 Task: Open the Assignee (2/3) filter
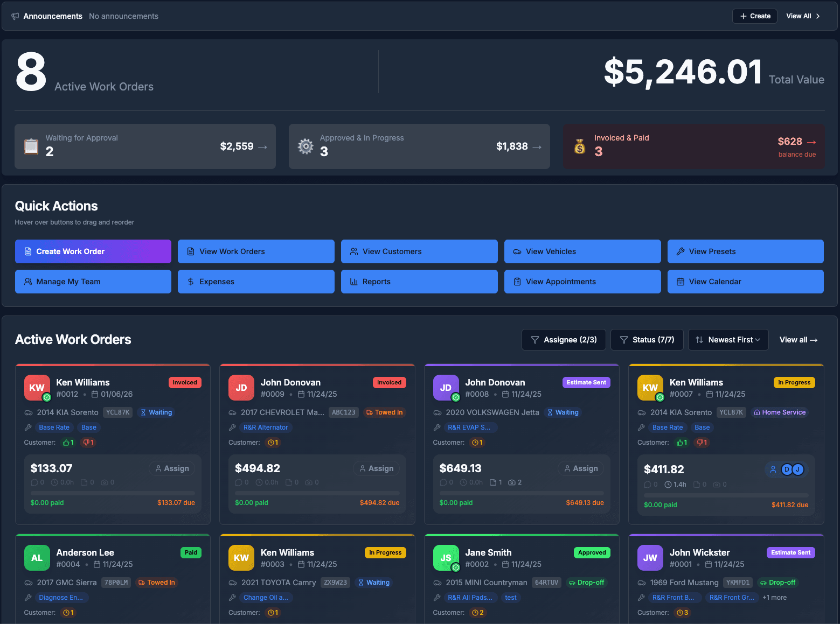563,340
